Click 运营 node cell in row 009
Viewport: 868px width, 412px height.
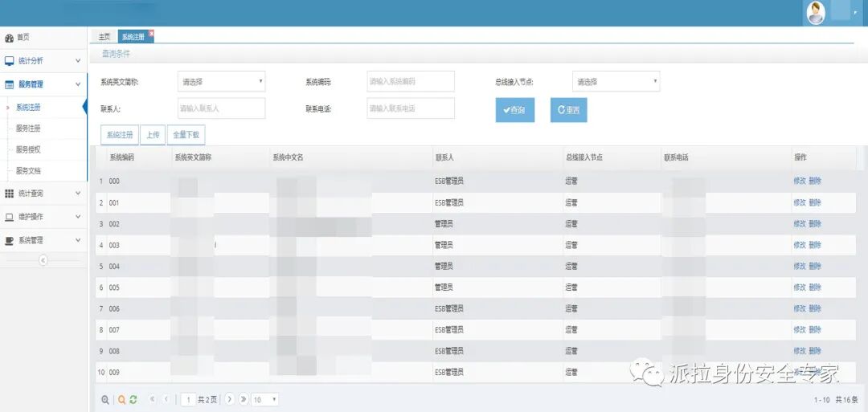pos(571,372)
